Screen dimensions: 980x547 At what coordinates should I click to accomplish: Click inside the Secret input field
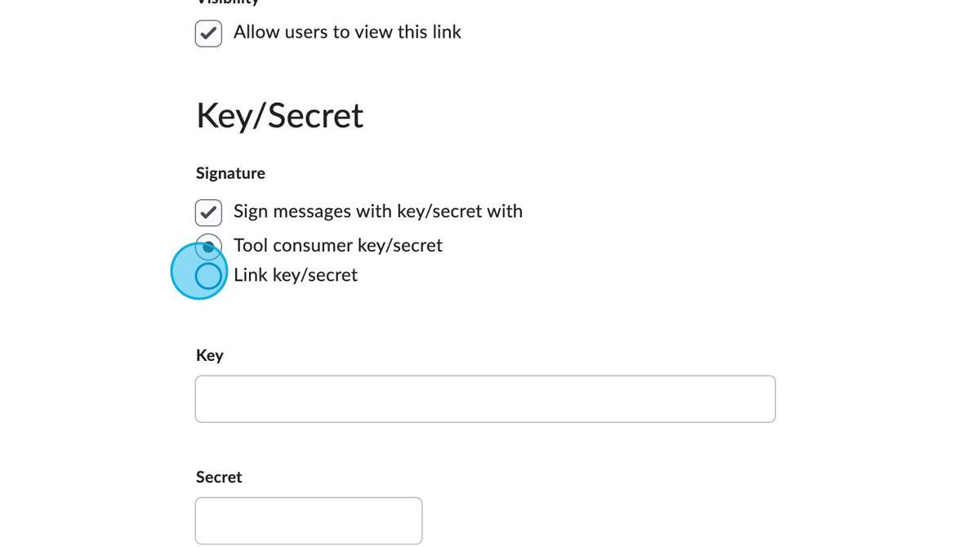(x=308, y=520)
